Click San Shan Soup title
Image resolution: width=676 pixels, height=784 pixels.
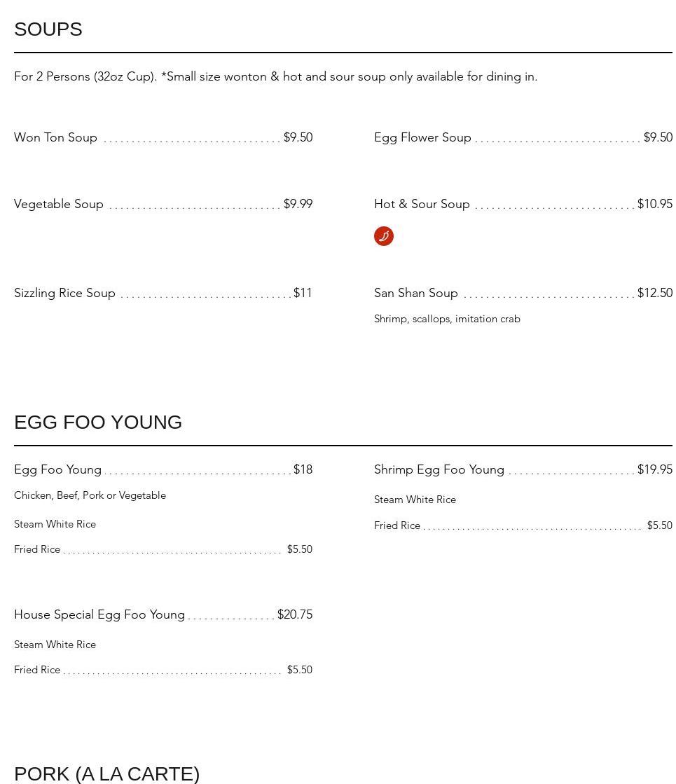coord(416,293)
